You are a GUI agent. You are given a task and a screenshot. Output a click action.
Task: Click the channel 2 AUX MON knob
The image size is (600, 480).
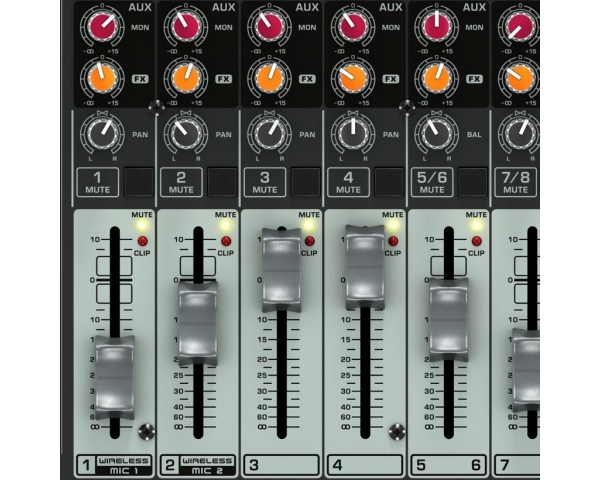[186, 27]
